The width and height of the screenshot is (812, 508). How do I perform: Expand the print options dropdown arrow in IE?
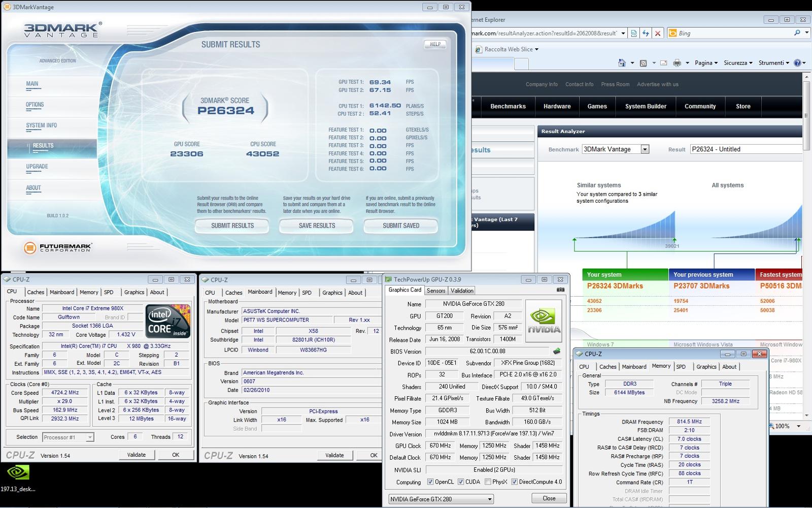click(687, 63)
